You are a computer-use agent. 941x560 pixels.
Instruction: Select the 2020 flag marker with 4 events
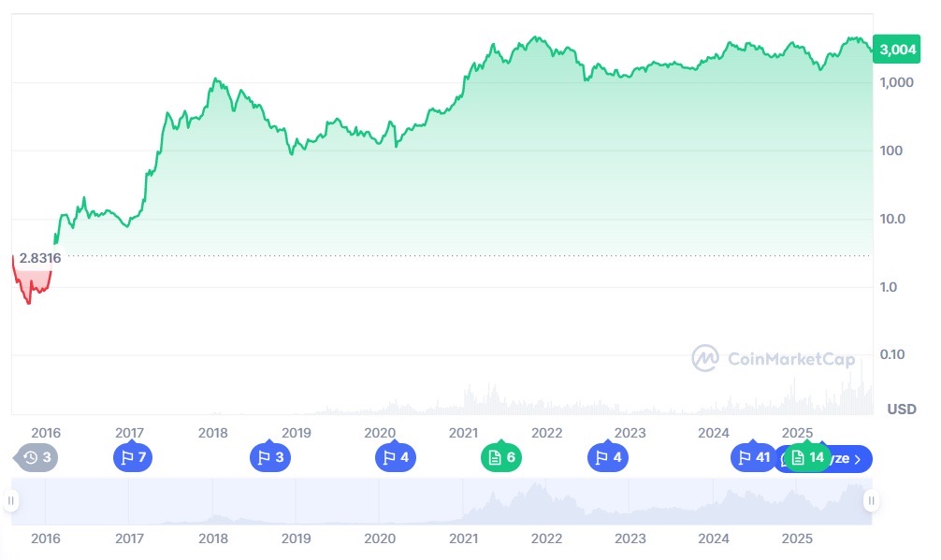click(x=395, y=458)
